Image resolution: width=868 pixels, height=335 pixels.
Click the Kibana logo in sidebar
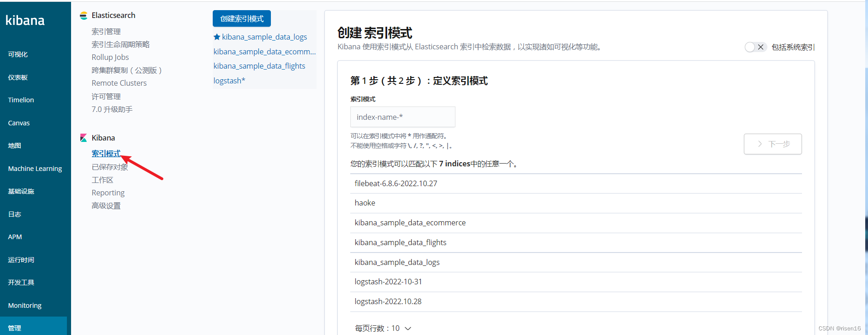point(25,20)
